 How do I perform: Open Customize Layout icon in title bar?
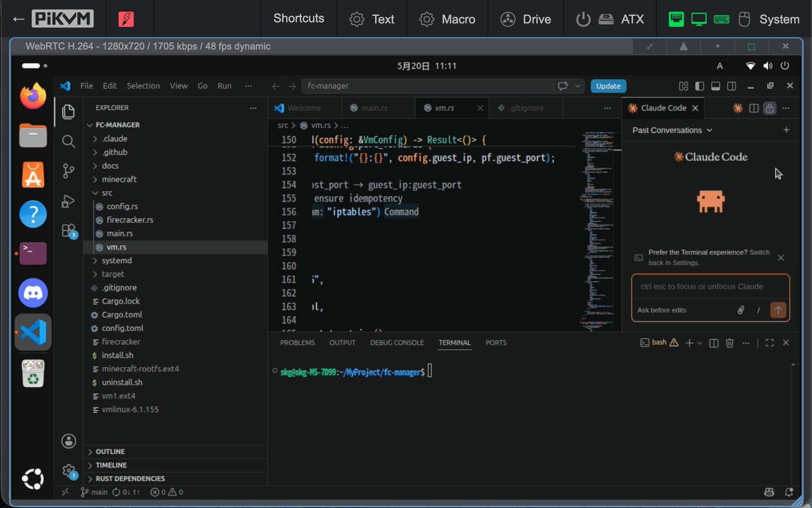tap(684, 86)
